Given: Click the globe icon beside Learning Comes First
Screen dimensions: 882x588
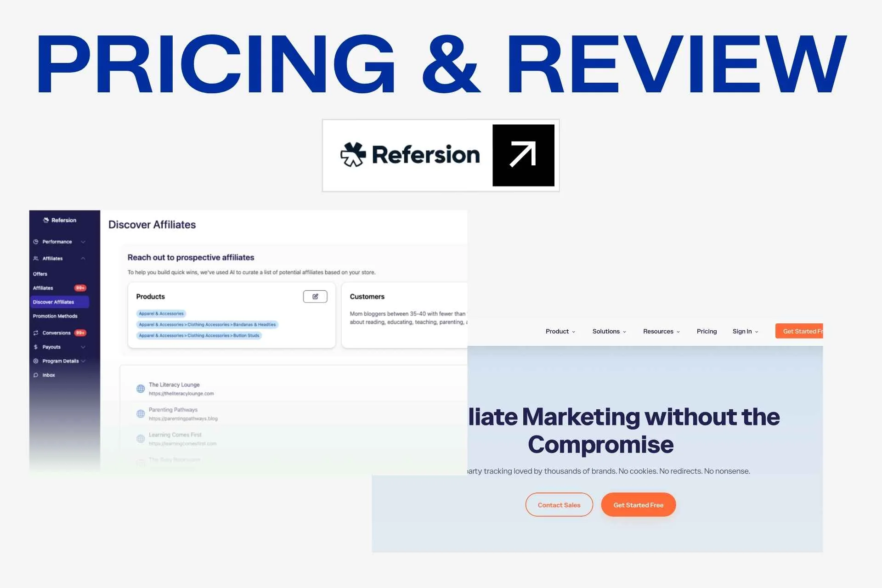Looking at the screenshot, I should (141, 439).
